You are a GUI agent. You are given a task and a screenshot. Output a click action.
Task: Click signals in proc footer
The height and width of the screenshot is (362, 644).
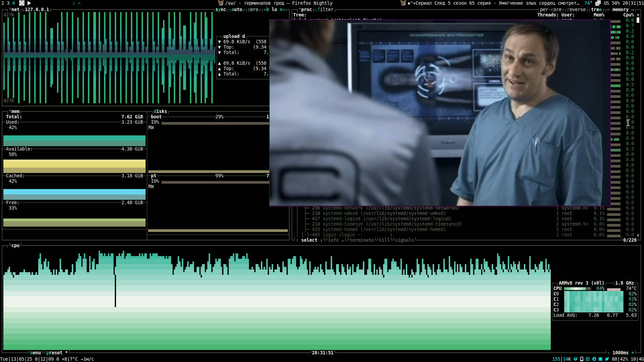point(405,240)
